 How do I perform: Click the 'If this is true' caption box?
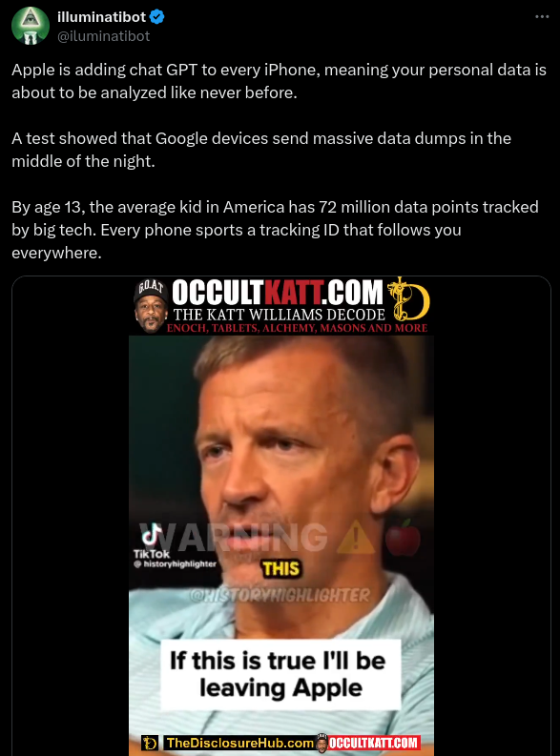click(x=280, y=675)
